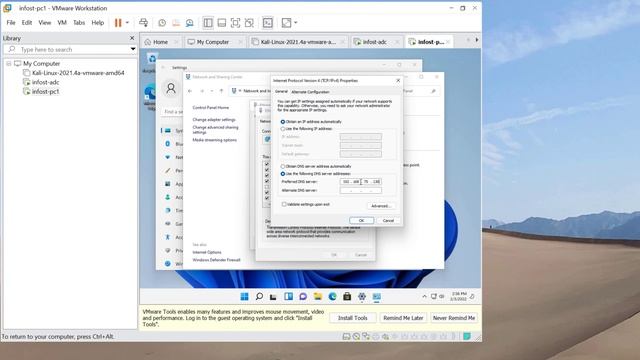Open stretch guest dropdown arrow
This screenshot has height=360, width=640.
[x=296, y=23]
